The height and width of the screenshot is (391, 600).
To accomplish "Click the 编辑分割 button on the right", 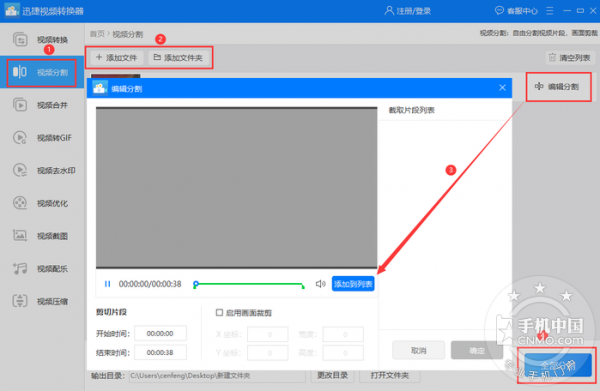I will (x=557, y=86).
